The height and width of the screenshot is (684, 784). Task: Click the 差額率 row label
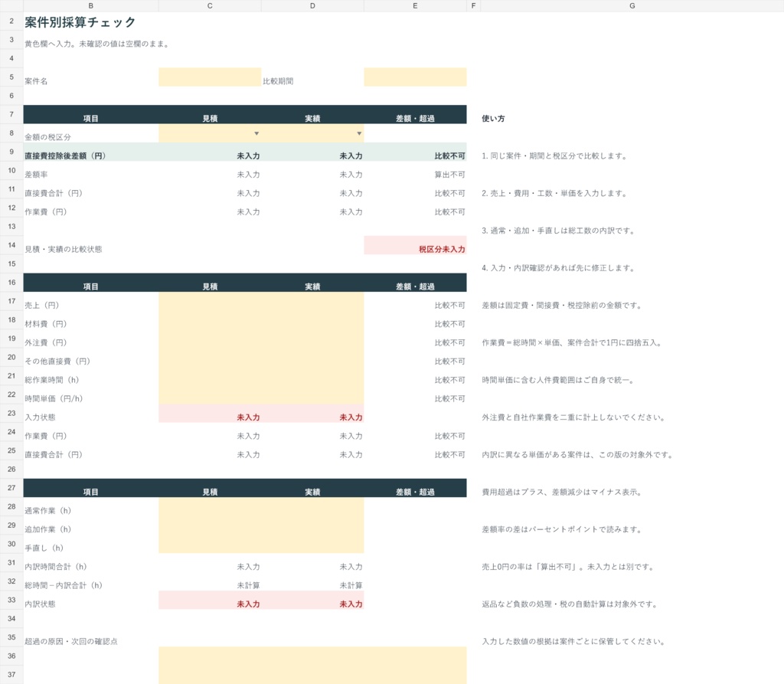coord(36,175)
